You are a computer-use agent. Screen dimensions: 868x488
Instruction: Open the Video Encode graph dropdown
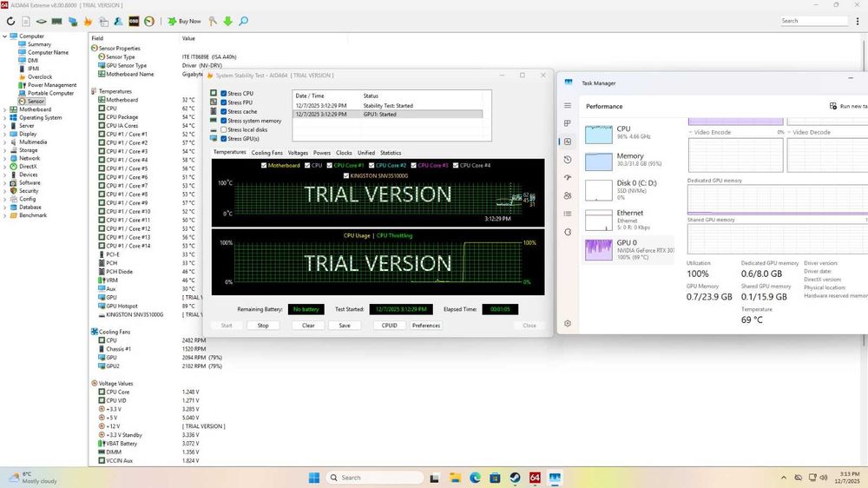click(x=690, y=132)
